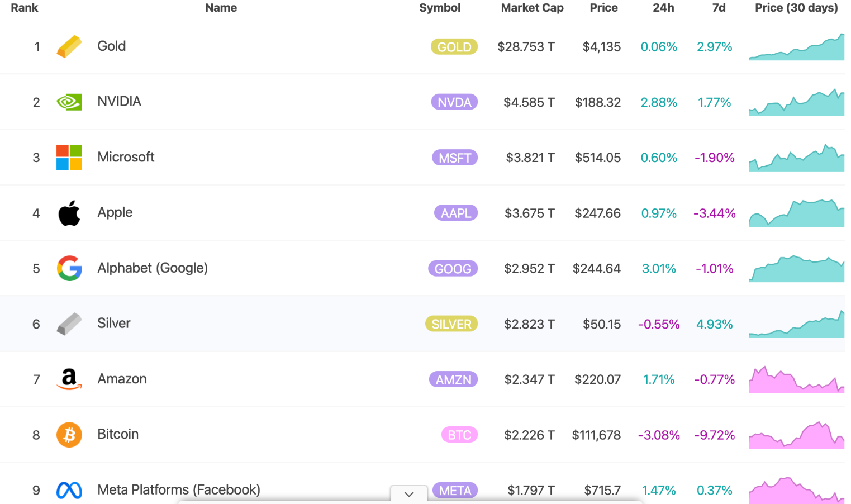The image size is (851, 504).
Task: Click the Meta infinity logo icon
Action: coord(69,489)
